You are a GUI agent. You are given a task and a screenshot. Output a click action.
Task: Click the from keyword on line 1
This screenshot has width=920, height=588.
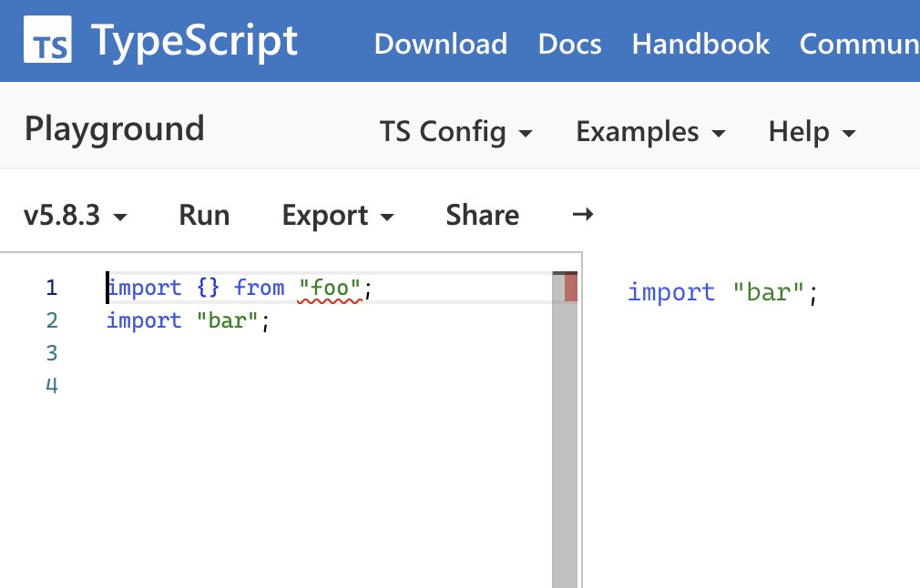(259, 288)
